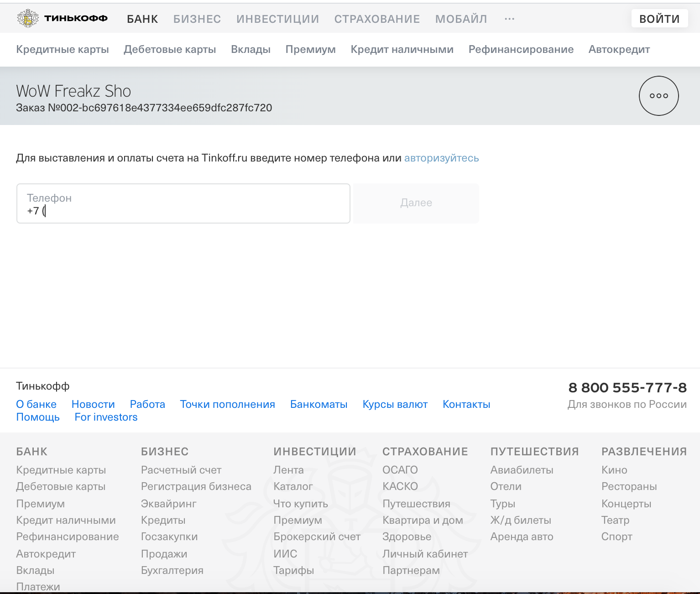Open Ж/д билеты footer link
700x594 pixels.
(521, 520)
